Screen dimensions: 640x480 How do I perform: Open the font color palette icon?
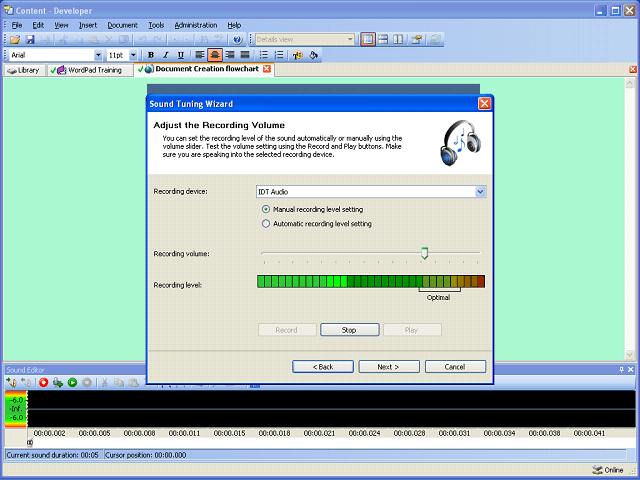[x=298, y=55]
